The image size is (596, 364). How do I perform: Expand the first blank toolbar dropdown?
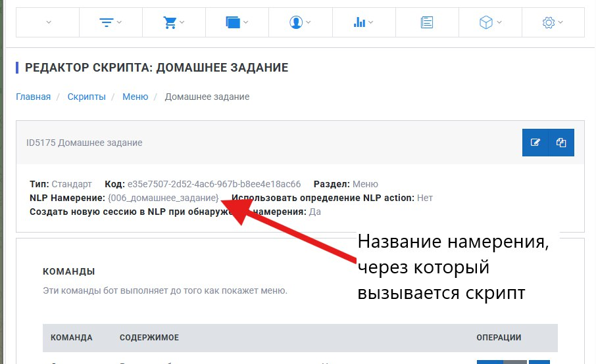[x=49, y=22]
